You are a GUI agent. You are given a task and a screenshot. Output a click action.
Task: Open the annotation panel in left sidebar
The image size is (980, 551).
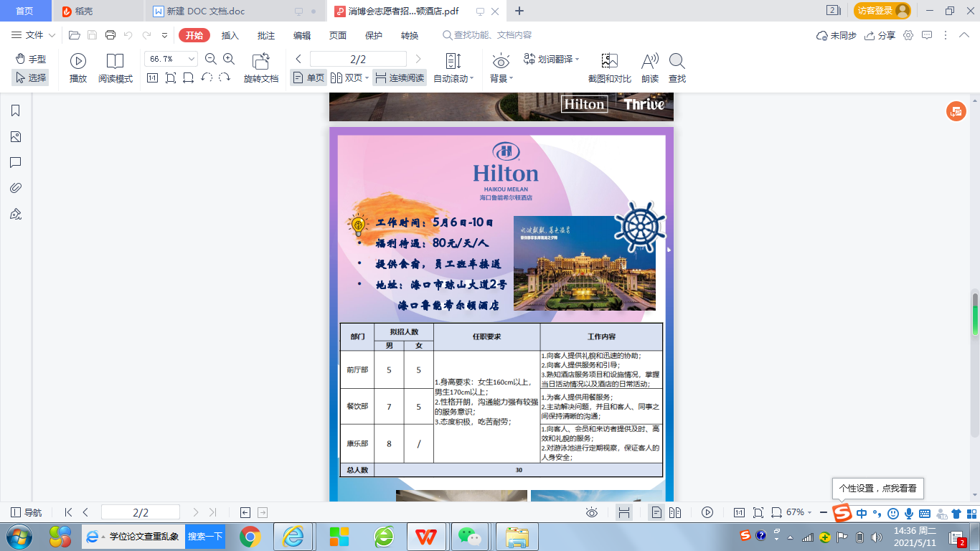coord(16,162)
